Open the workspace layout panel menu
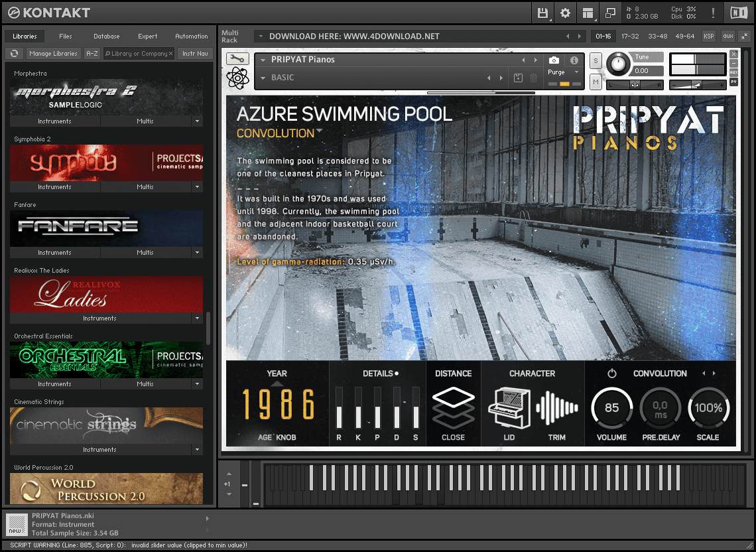 (x=588, y=13)
